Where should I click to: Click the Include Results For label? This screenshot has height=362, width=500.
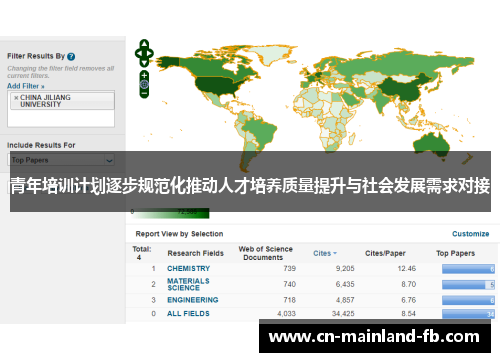click(x=41, y=145)
